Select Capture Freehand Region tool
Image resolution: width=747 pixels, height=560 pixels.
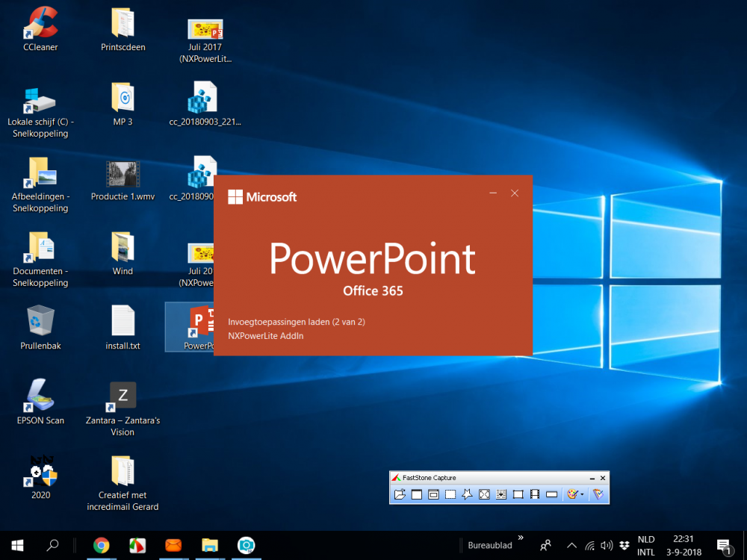(x=467, y=494)
